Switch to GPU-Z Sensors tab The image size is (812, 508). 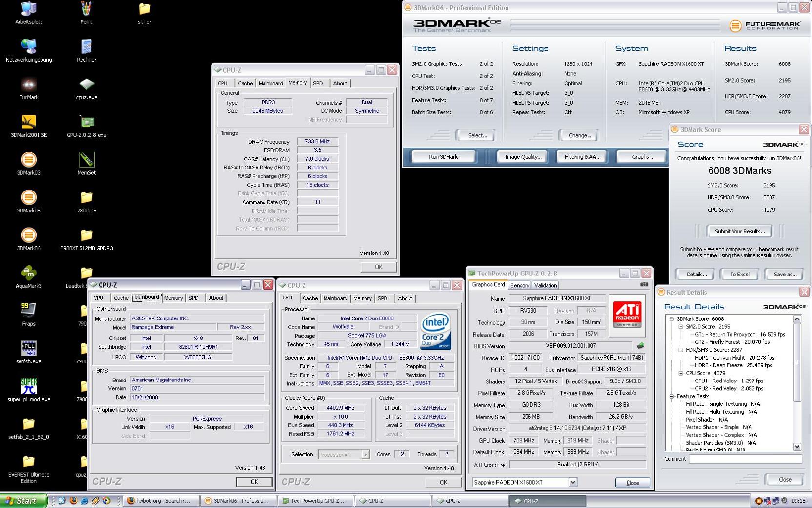coord(519,285)
